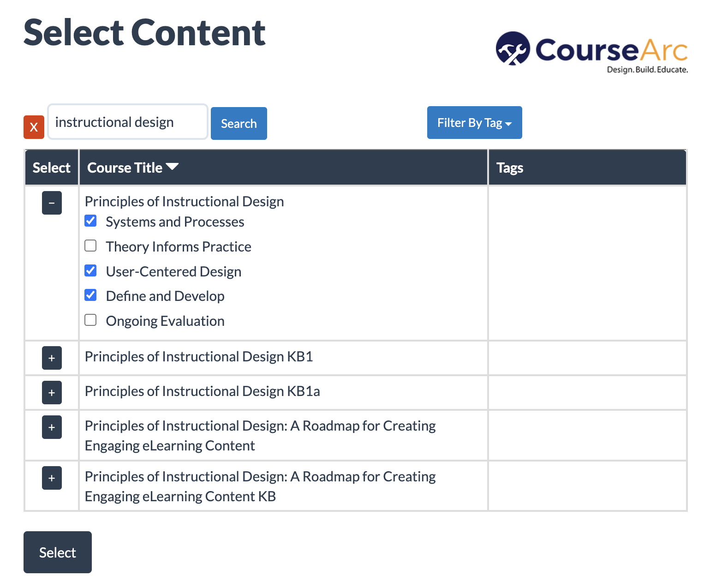The height and width of the screenshot is (588, 704).
Task: Click the 'Ongoing Evaluation' label
Action: [x=165, y=321]
